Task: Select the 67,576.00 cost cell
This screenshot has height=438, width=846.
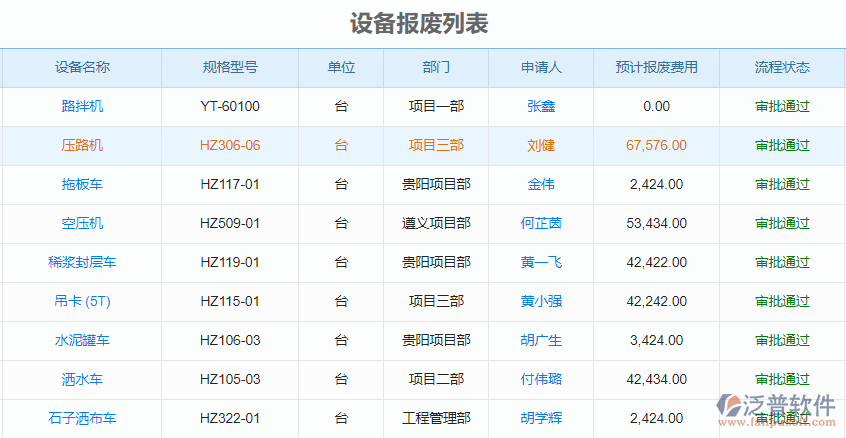Action: (x=656, y=145)
